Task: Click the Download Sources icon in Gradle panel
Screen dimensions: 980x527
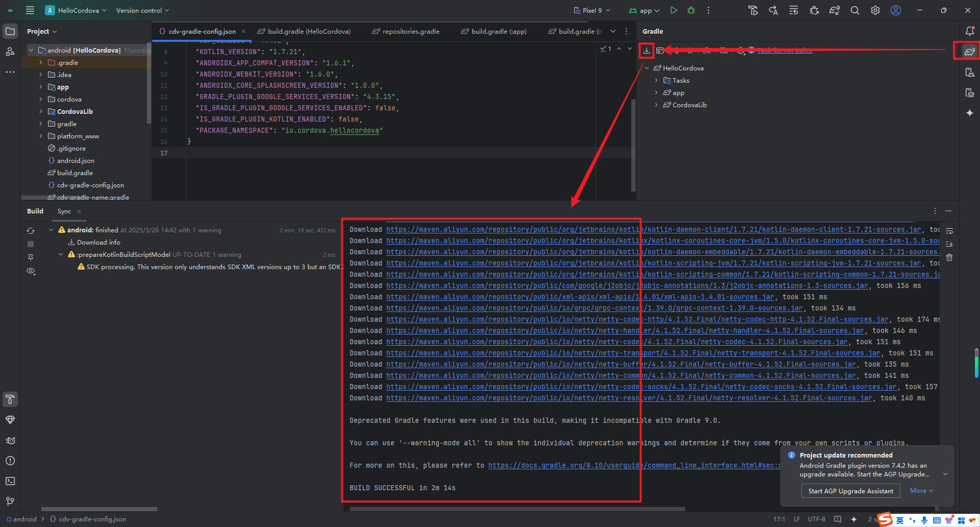Action: coord(647,51)
